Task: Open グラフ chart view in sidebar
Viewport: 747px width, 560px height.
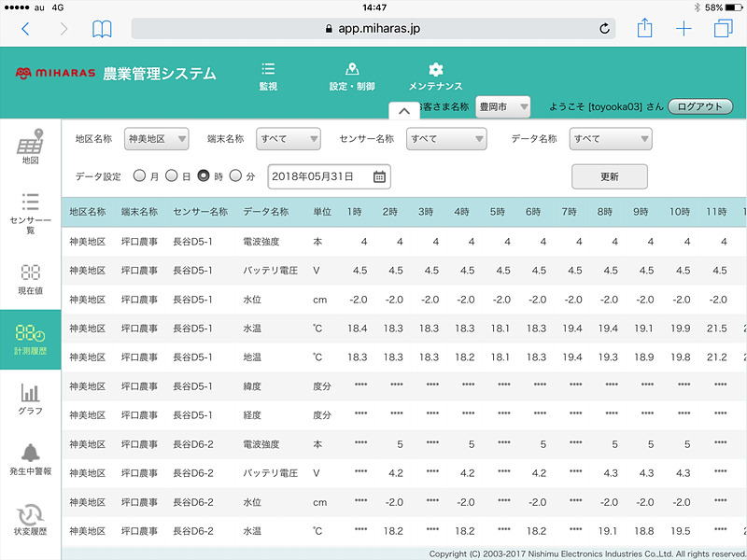Action: (31, 400)
